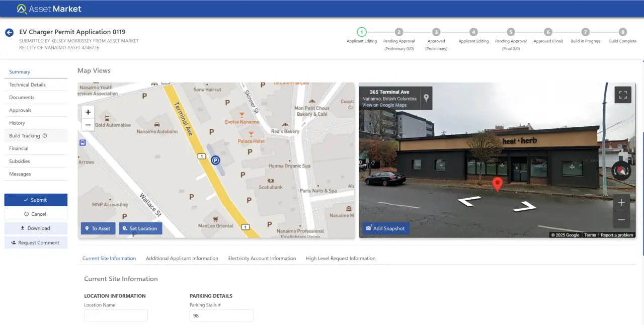Click Report a problem link
This screenshot has height=325, width=644.
coord(617,235)
